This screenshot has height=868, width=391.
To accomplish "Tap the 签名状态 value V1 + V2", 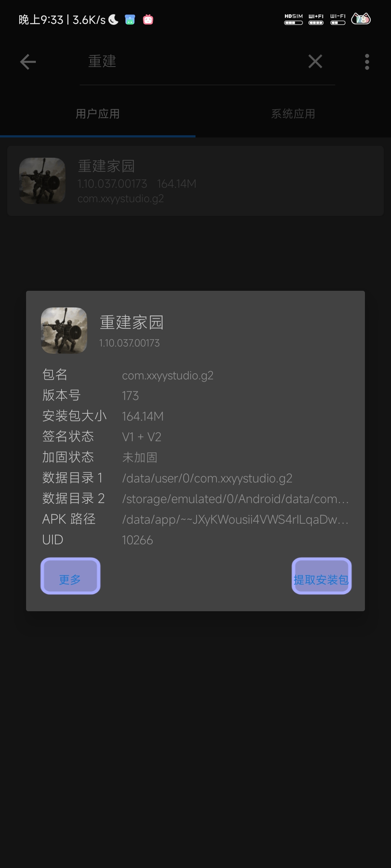I will (x=142, y=437).
